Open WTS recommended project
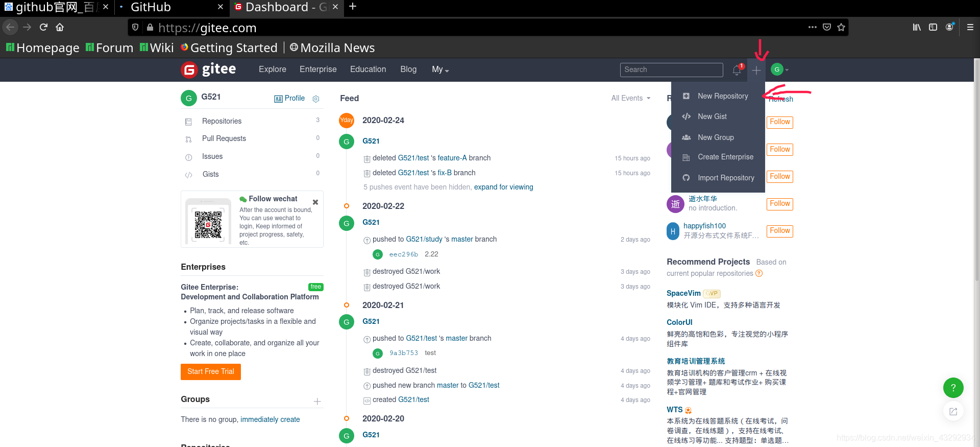The image size is (980, 447). (674, 410)
